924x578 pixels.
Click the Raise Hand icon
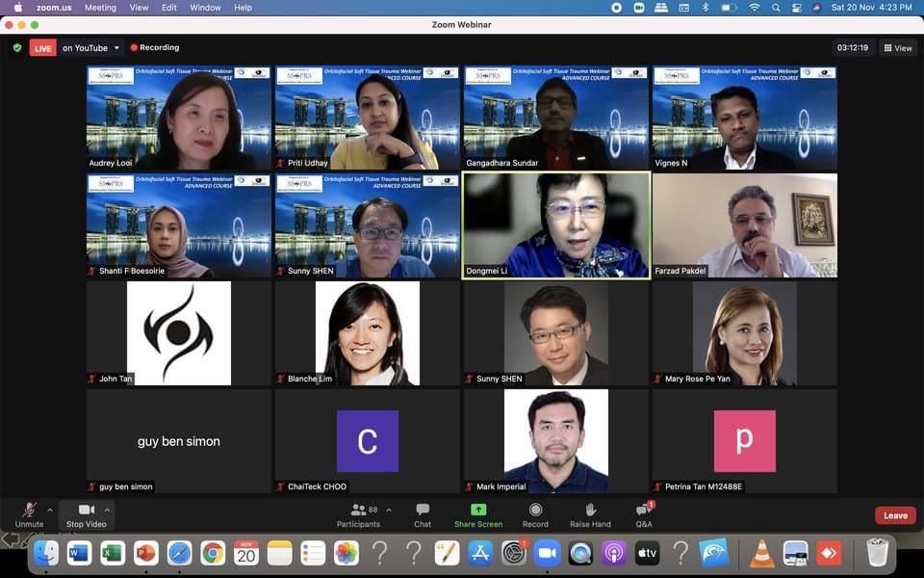[x=590, y=510]
